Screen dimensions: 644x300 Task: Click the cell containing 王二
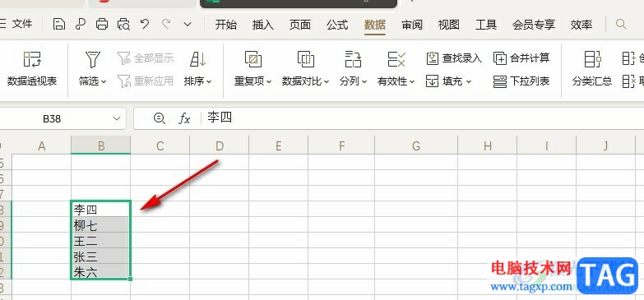click(x=101, y=241)
